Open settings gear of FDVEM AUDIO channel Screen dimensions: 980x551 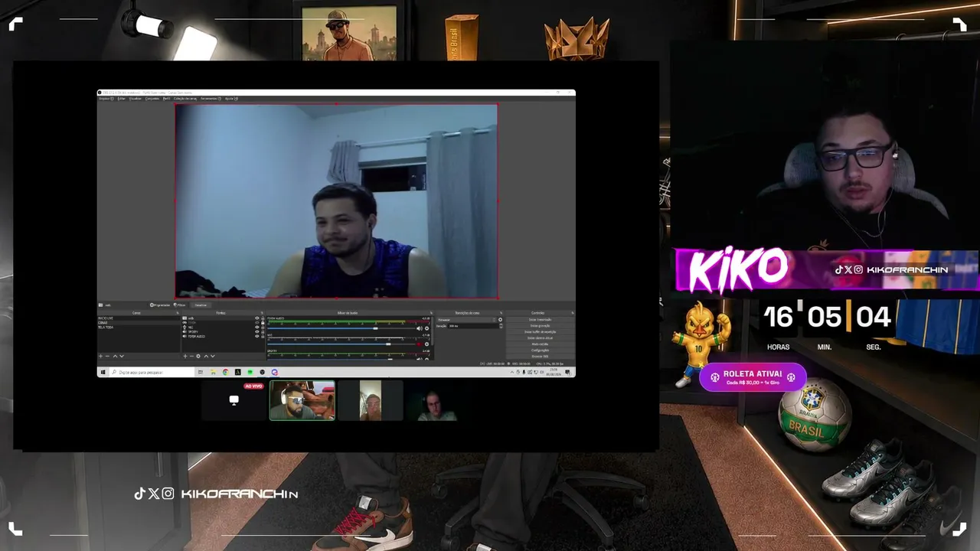coord(426,328)
